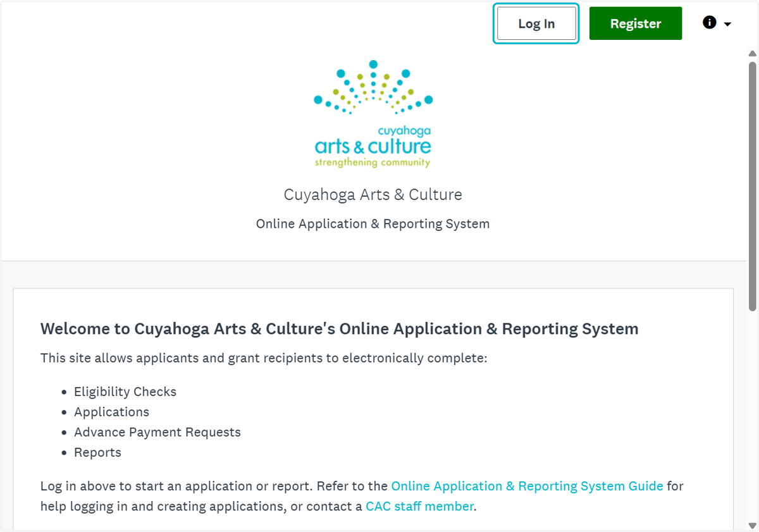Click 'Online Application & Reporting System' subtitle

click(373, 224)
